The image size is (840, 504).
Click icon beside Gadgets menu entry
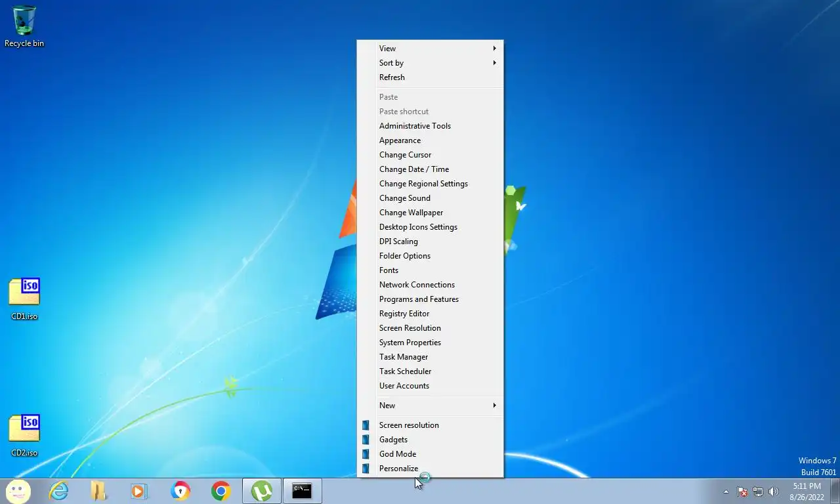coord(366,440)
